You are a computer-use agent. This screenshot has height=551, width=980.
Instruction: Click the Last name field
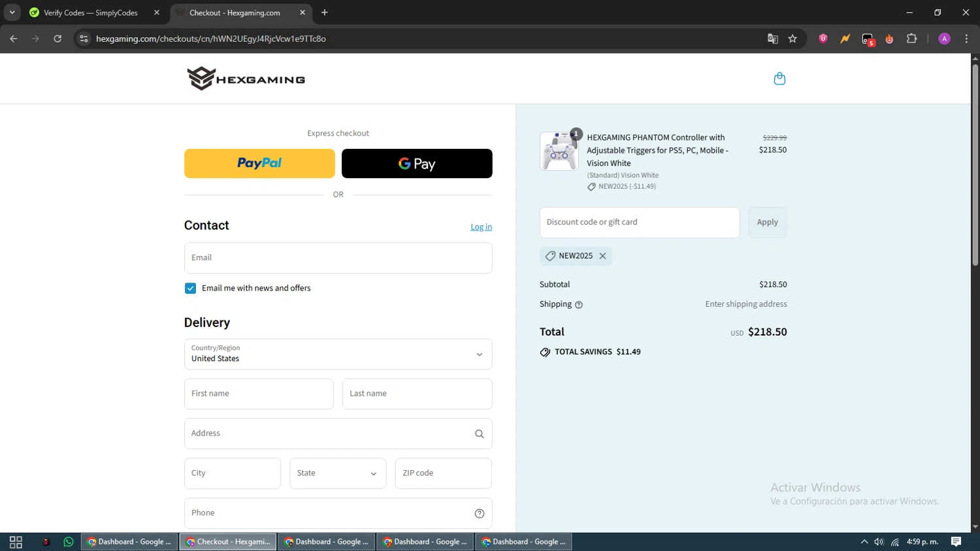pos(417,394)
